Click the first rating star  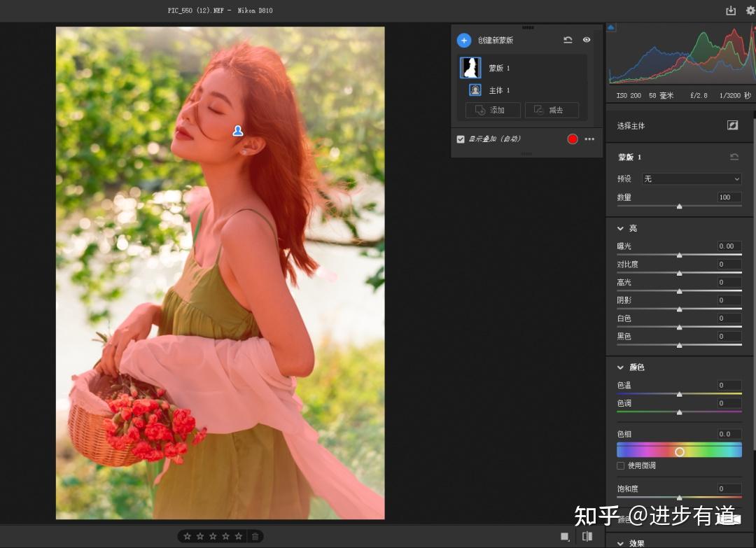click(188, 536)
